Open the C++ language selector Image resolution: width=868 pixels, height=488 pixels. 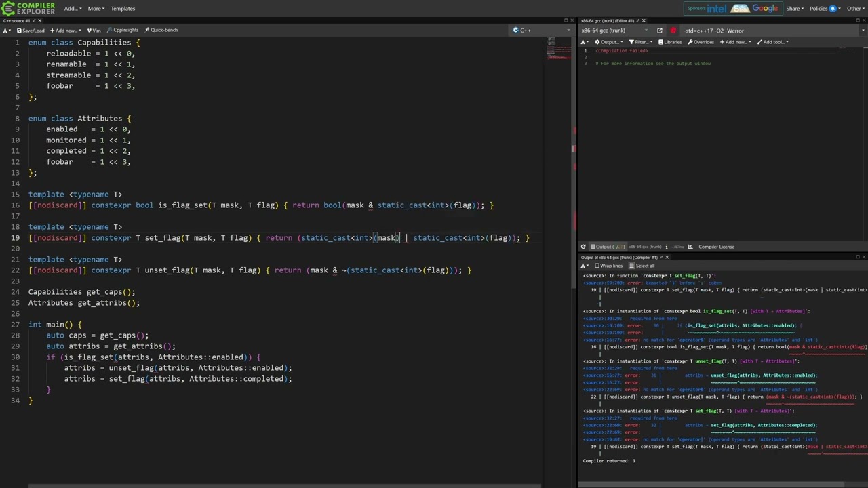click(x=539, y=30)
